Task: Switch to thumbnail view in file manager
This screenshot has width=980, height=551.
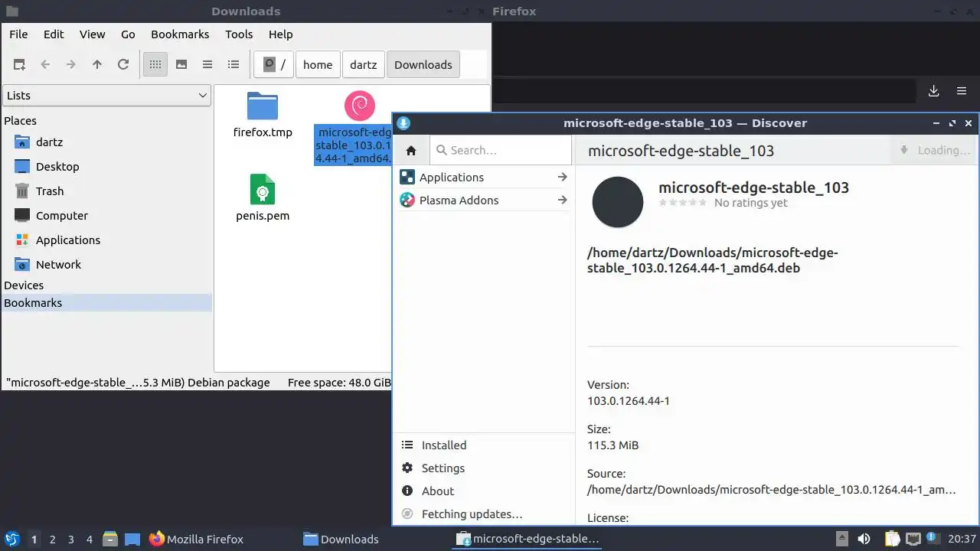Action: click(x=181, y=65)
